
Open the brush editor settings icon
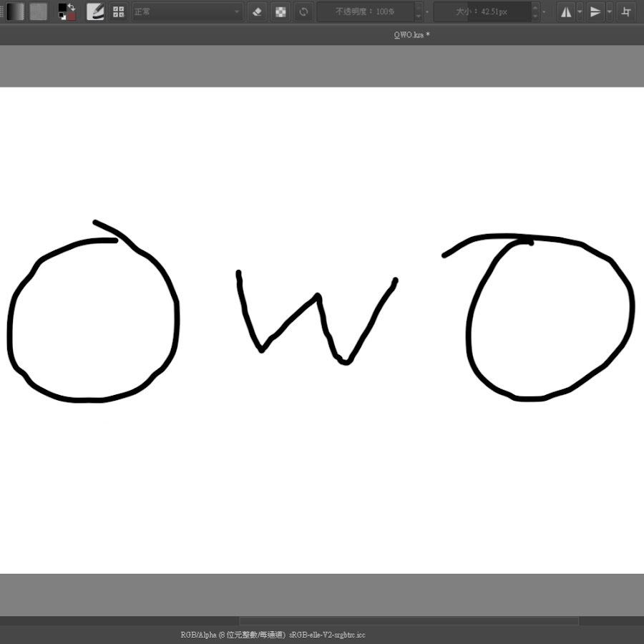[x=95, y=11]
